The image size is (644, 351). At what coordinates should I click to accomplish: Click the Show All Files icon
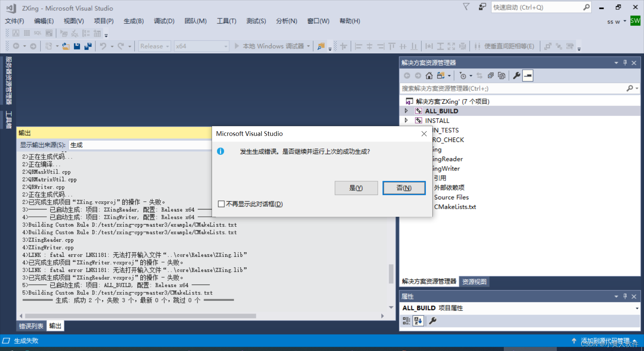coord(502,76)
